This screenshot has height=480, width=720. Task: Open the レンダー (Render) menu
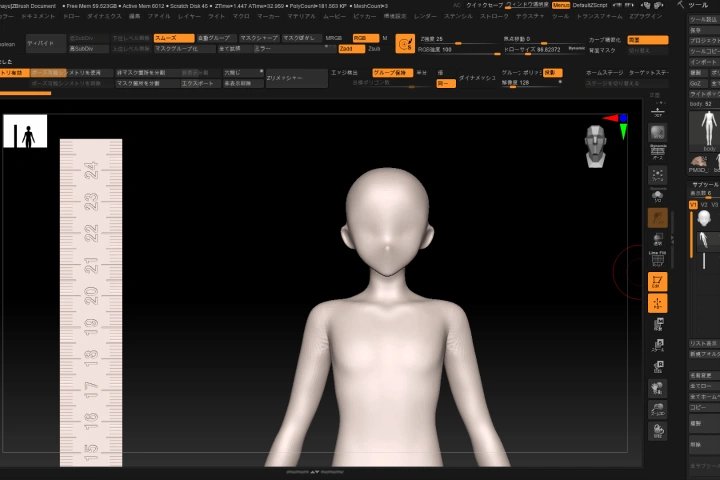pyautogui.click(x=425, y=16)
